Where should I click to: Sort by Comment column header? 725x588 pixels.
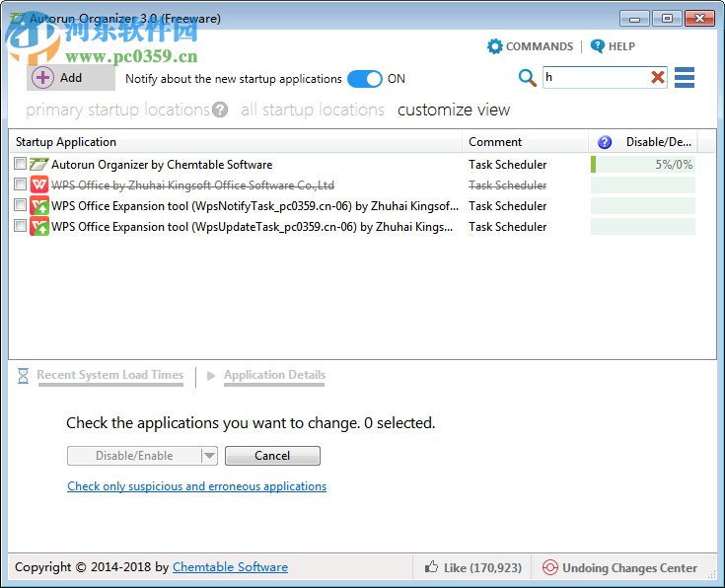click(x=525, y=142)
